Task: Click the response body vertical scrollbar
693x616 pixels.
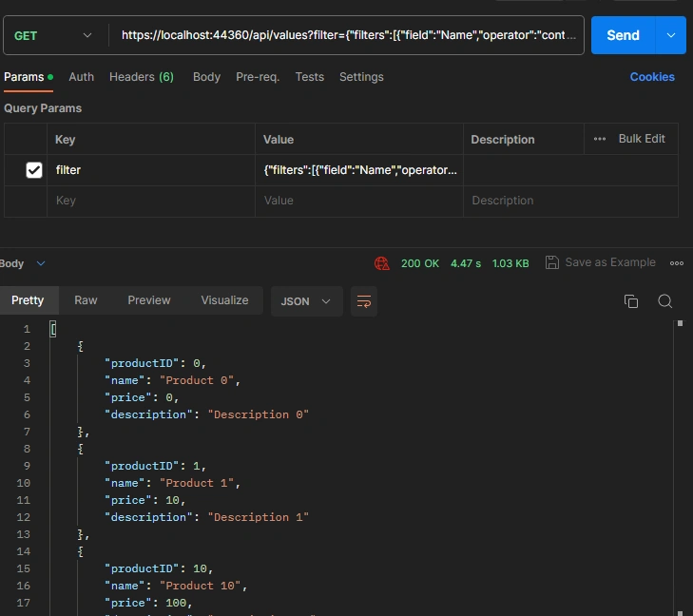Action: click(x=680, y=468)
